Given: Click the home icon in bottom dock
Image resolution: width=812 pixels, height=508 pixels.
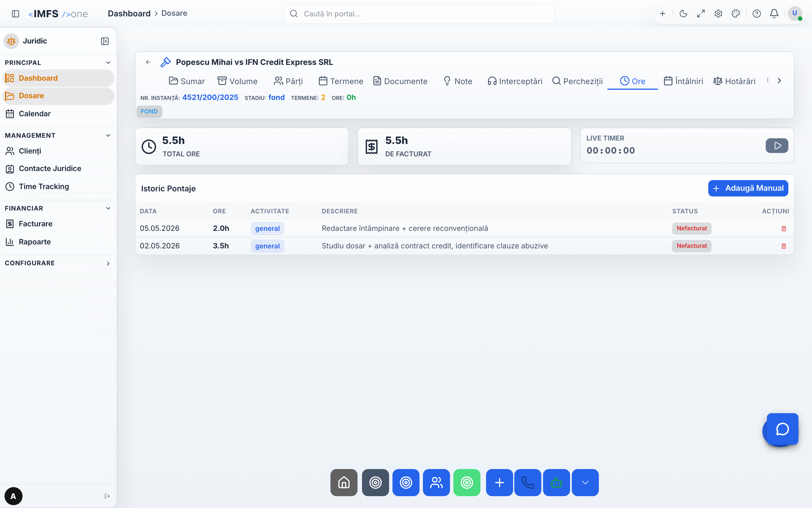Looking at the screenshot, I should pyautogui.click(x=344, y=483).
